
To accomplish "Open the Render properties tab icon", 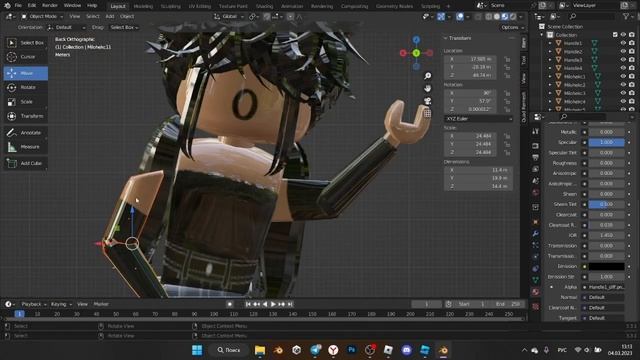I will point(536,146).
